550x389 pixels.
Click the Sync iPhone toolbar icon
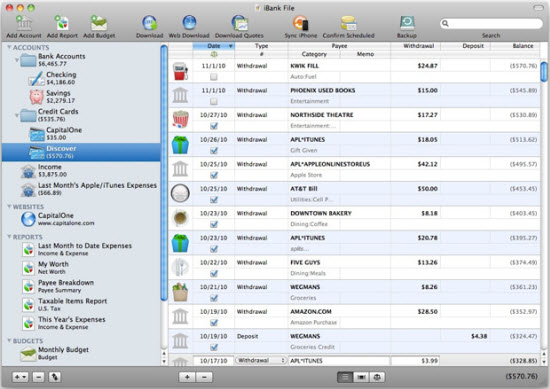[301, 23]
